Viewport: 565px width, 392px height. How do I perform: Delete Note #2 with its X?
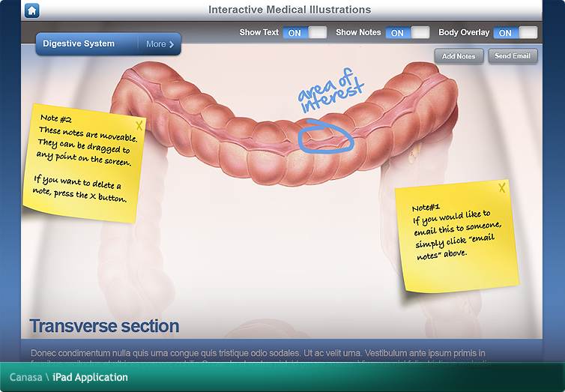[139, 126]
